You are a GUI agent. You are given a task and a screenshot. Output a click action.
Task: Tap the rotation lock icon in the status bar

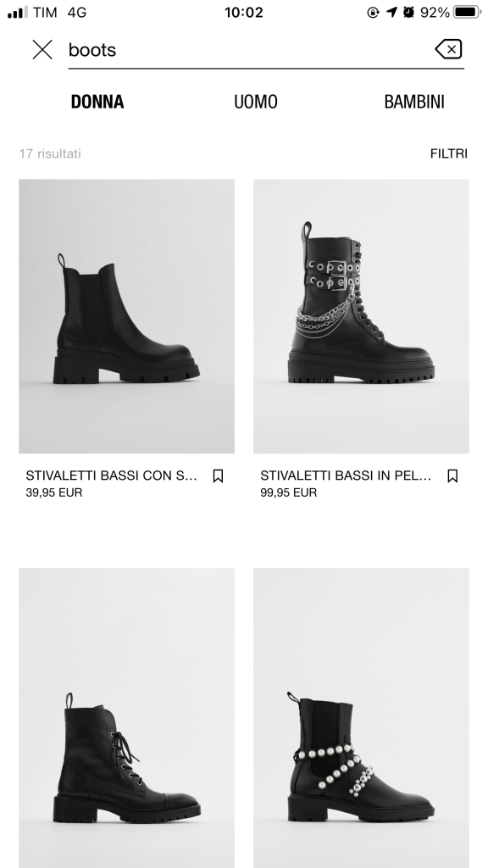pyautogui.click(x=374, y=12)
